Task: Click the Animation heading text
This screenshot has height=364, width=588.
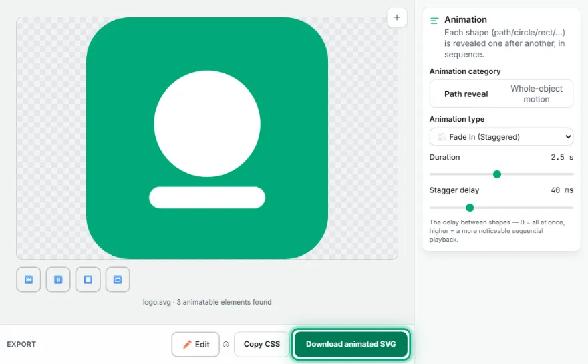Action: coord(465,19)
